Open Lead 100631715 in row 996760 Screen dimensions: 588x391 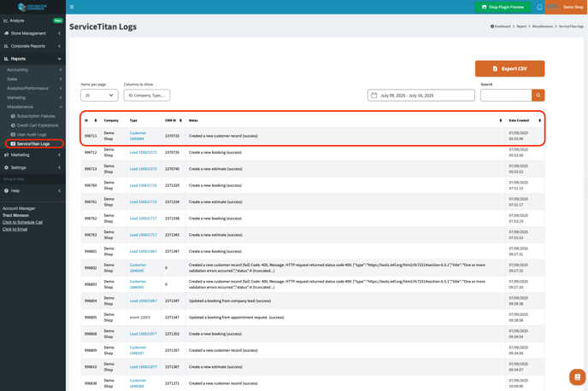click(x=143, y=185)
